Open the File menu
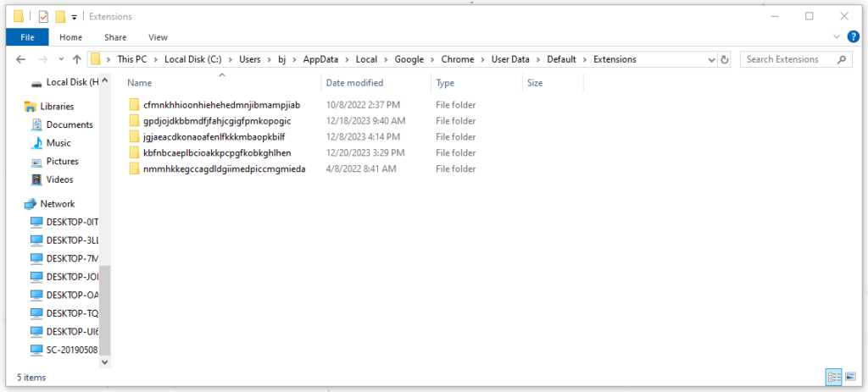The image size is (868, 392). [27, 37]
